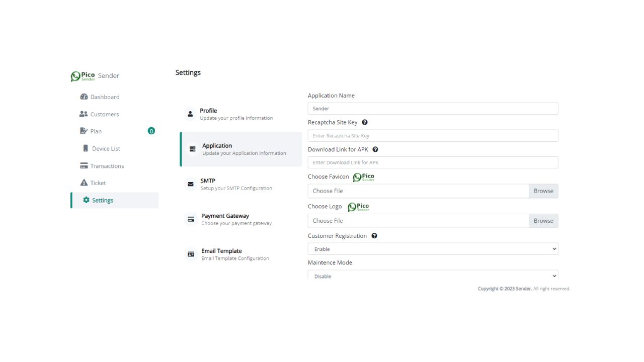Click the Recaptcha Site Key help icon
The height and width of the screenshot is (362, 644).
365,122
